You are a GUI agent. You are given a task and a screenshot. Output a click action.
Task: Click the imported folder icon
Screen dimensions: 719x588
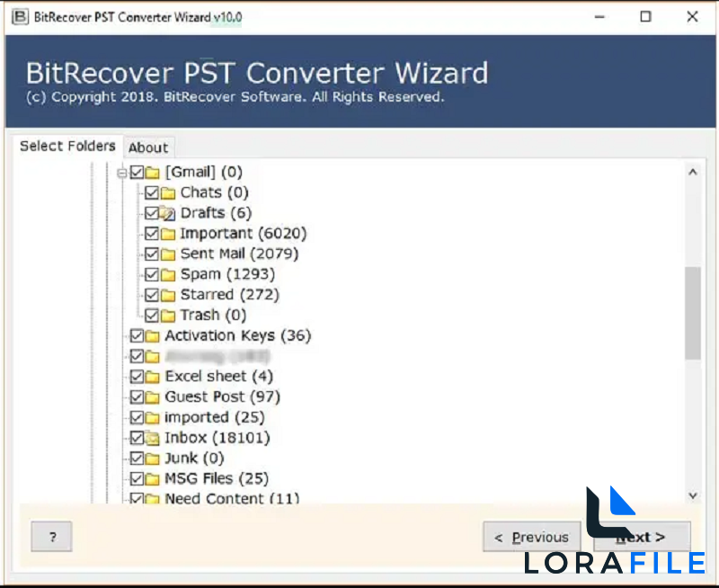point(153,417)
